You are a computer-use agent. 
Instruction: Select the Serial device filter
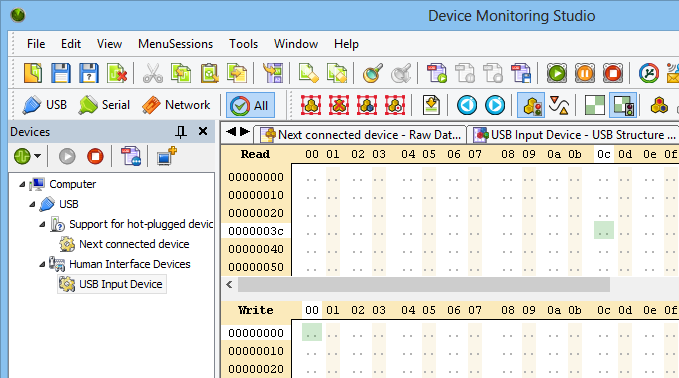pos(104,105)
